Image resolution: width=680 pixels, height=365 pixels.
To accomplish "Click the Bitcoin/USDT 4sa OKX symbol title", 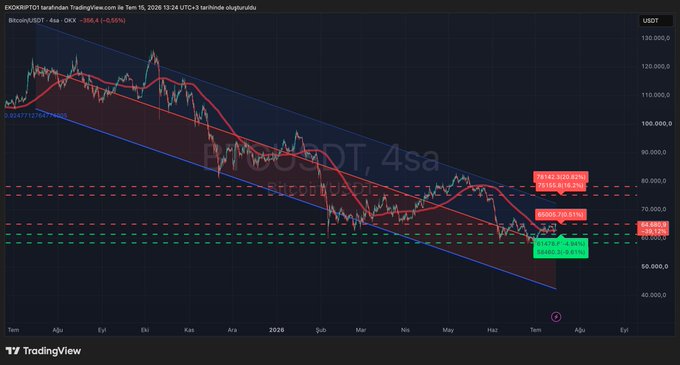I will [42, 20].
